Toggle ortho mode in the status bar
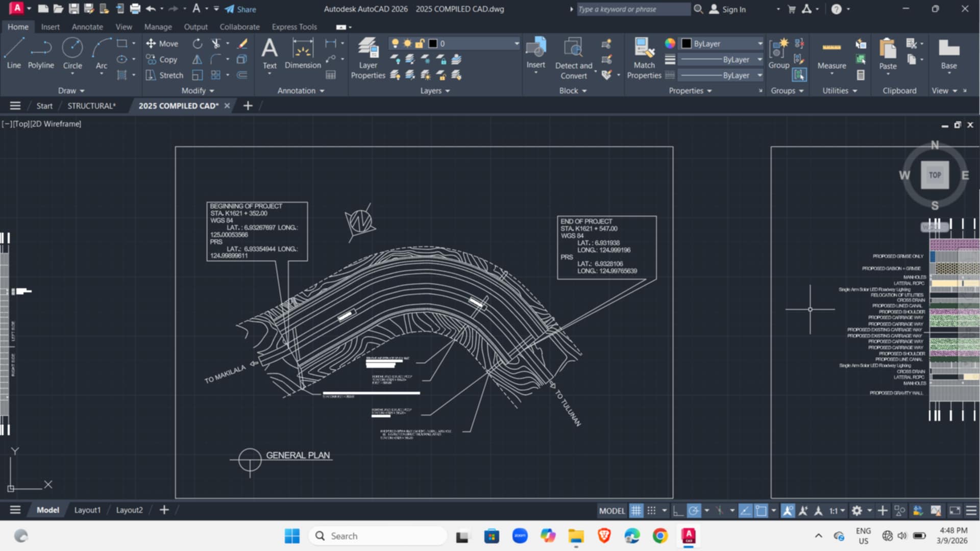Screen dimensions: 980x551 [678, 510]
